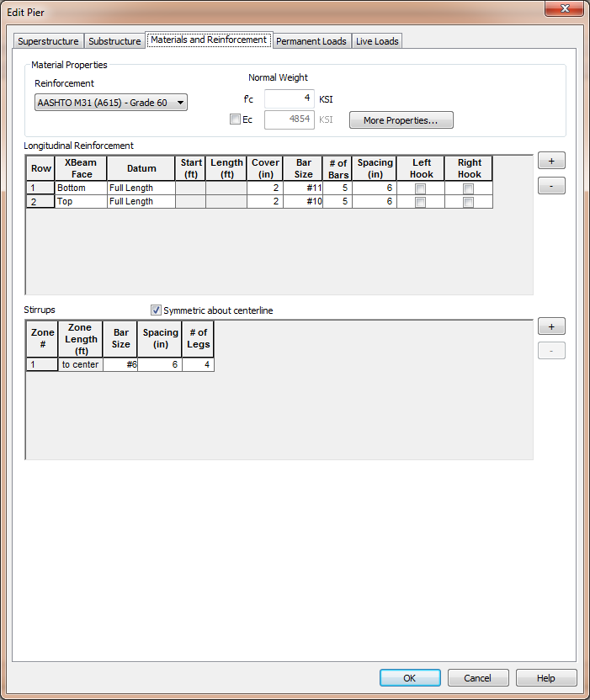Click the f'c strength input field

290,98
